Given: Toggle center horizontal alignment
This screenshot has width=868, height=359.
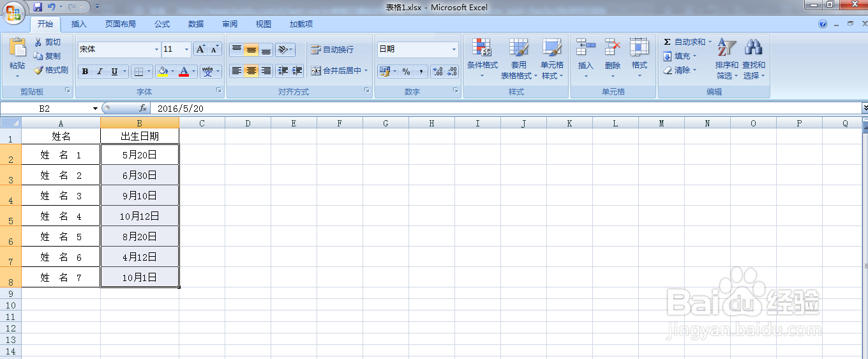Looking at the screenshot, I should 251,71.
